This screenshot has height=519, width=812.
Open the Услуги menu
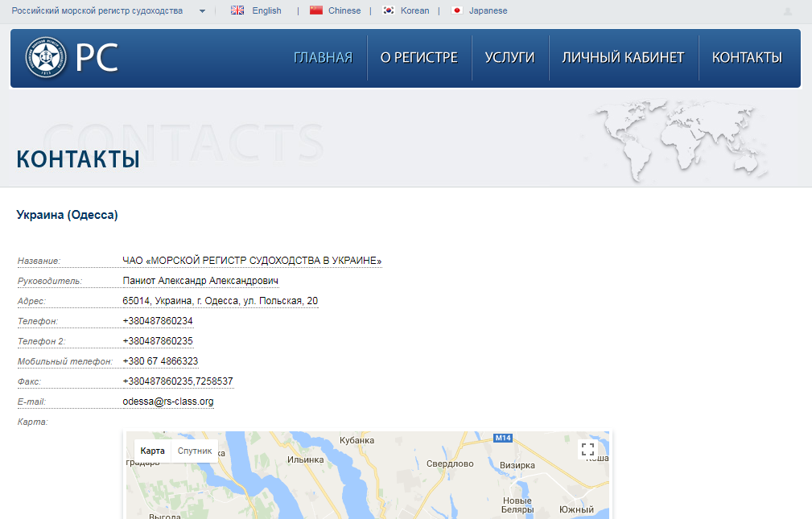click(x=509, y=57)
